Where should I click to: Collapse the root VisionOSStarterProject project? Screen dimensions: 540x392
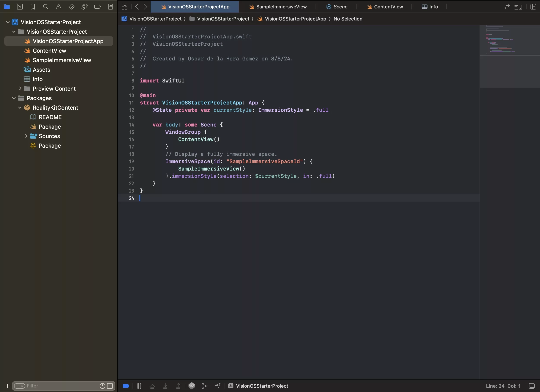pyautogui.click(x=8, y=22)
